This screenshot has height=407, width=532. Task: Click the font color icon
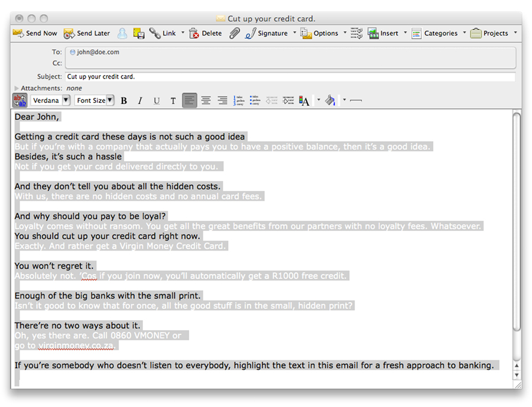304,100
